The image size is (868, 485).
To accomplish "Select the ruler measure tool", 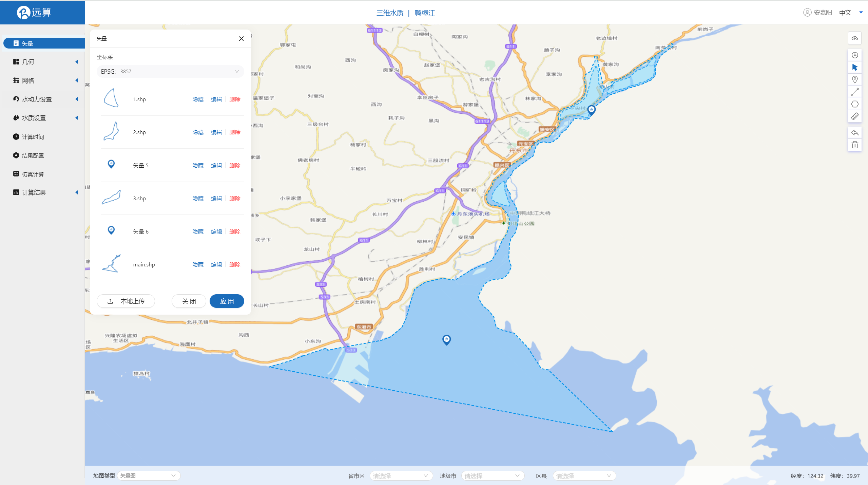I will pyautogui.click(x=854, y=116).
